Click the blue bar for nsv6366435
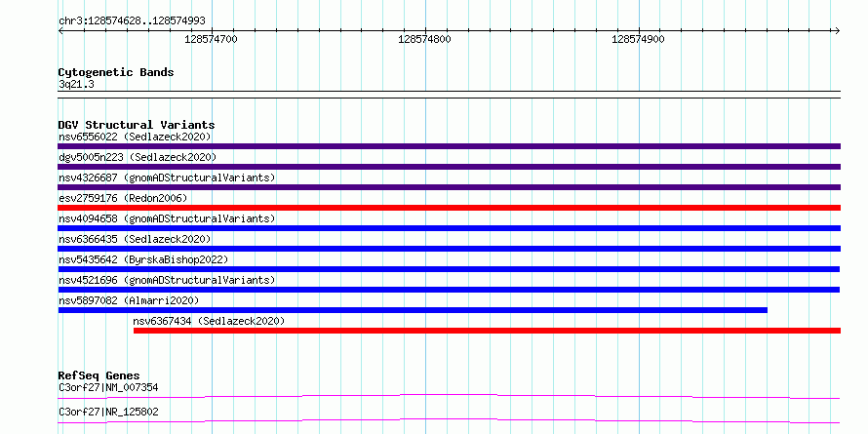 coord(449,249)
